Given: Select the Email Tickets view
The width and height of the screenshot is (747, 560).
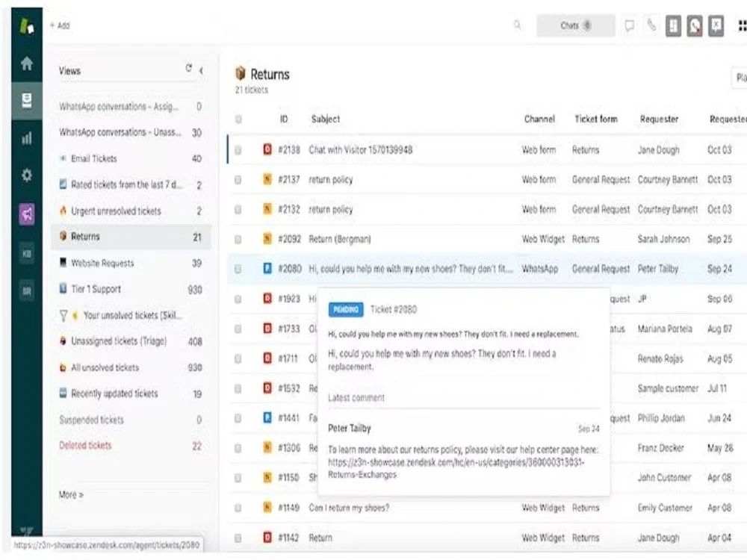Looking at the screenshot, I should click(x=130, y=158).
